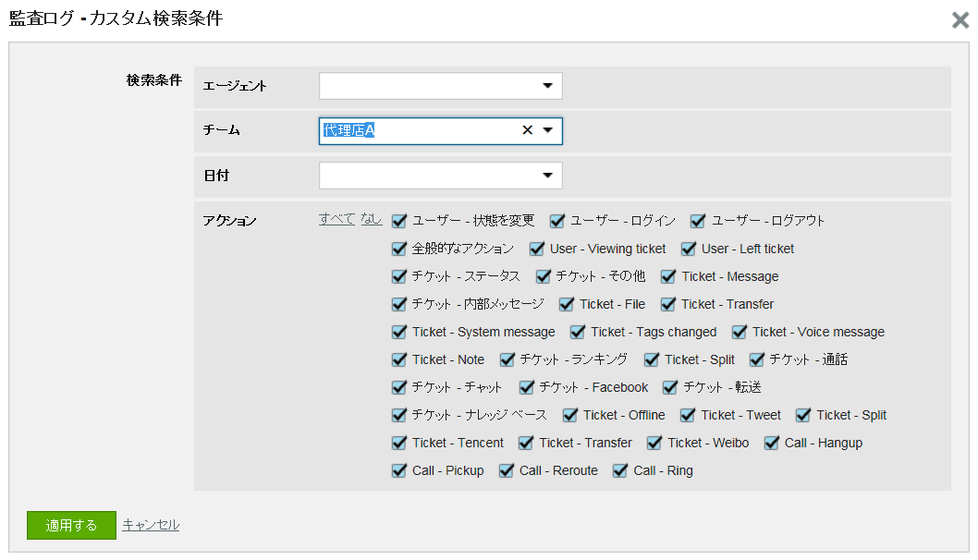
Task: Uncheck Call - Reroute checkbox
Action: [507, 470]
